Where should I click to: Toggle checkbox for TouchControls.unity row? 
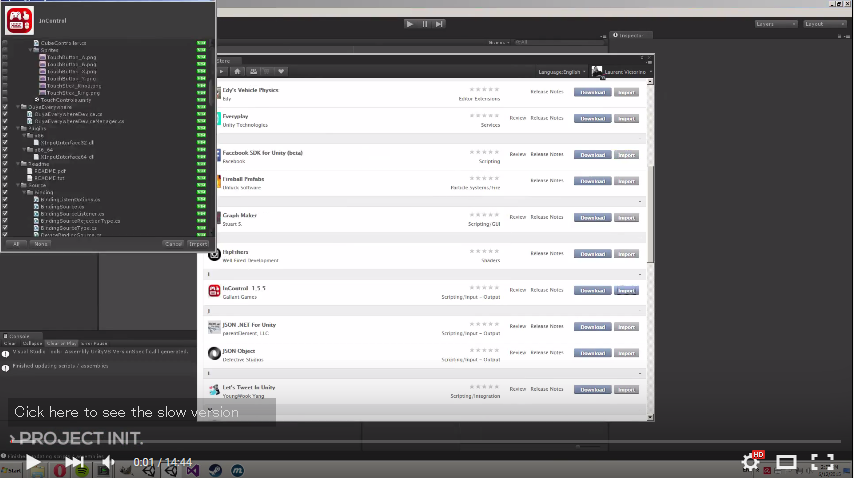click(5, 100)
